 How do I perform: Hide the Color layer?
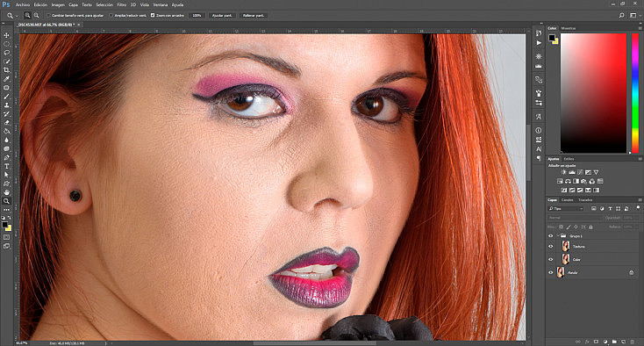pyautogui.click(x=551, y=259)
